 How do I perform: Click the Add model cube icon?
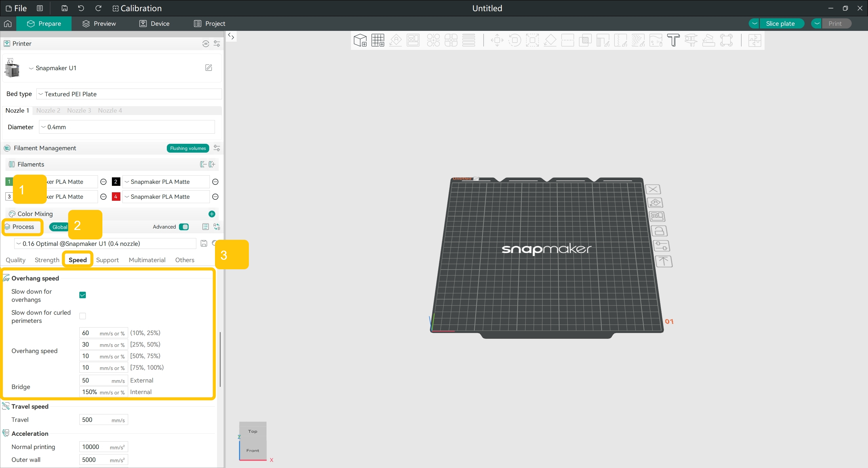360,40
